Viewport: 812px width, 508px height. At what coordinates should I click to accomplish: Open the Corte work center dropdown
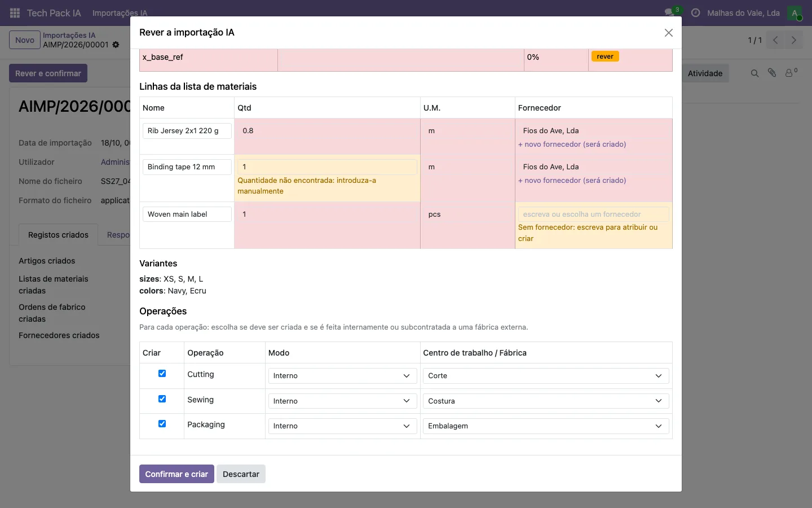click(x=546, y=376)
